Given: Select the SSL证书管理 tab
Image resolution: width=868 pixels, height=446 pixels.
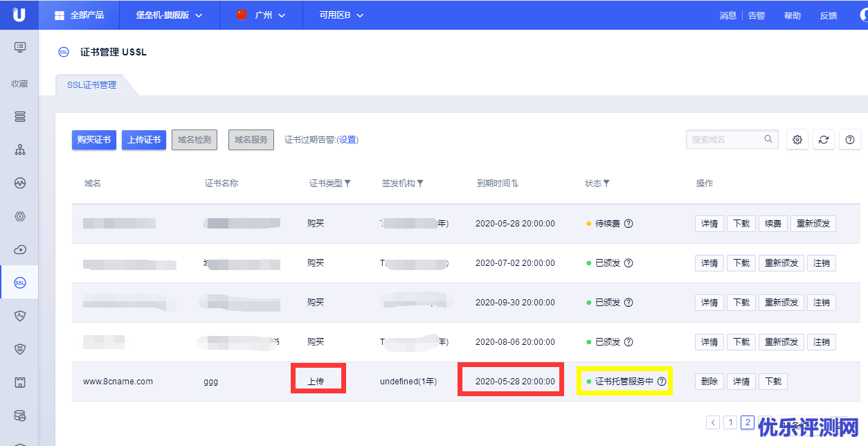Looking at the screenshot, I should pos(91,85).
